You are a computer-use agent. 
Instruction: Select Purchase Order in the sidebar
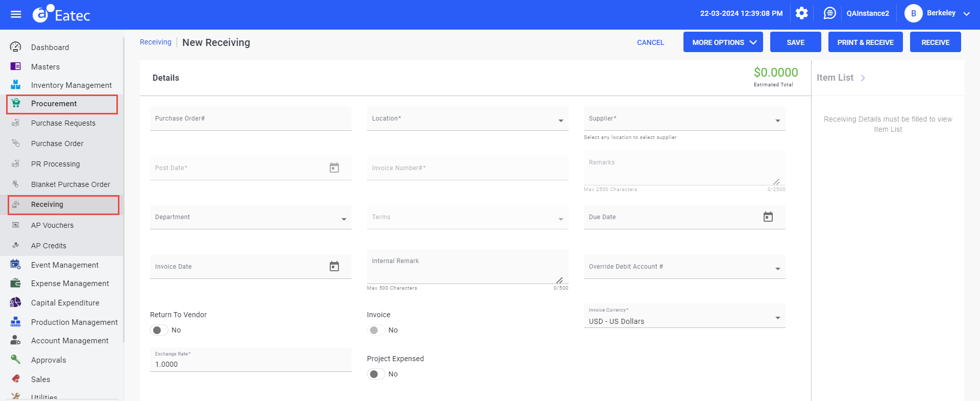pos(57,144)
